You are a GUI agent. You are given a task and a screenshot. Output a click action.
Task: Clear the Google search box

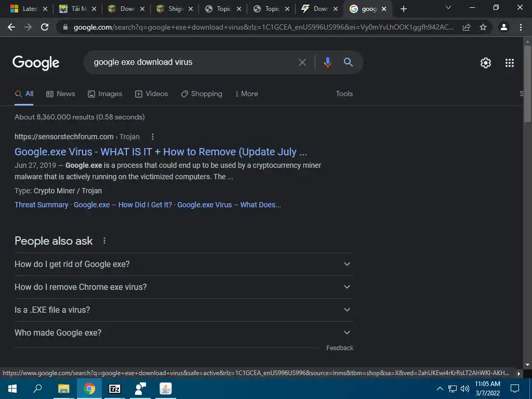point(302,62)
